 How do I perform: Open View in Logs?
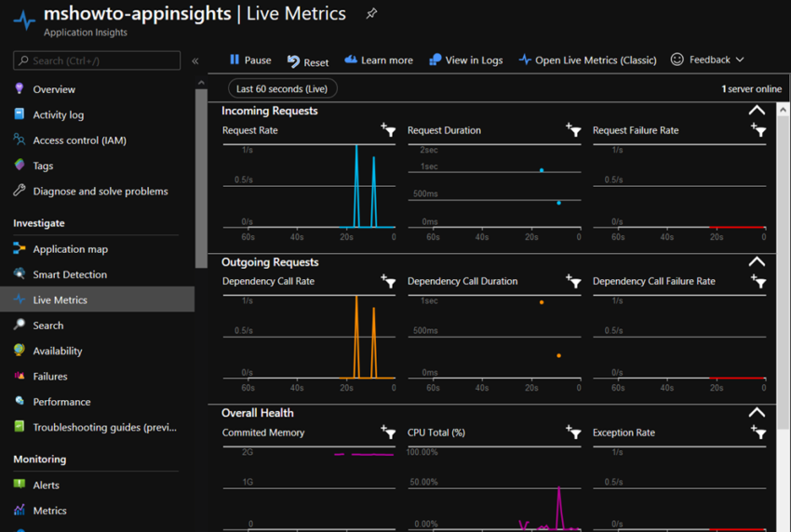point(465,60)
